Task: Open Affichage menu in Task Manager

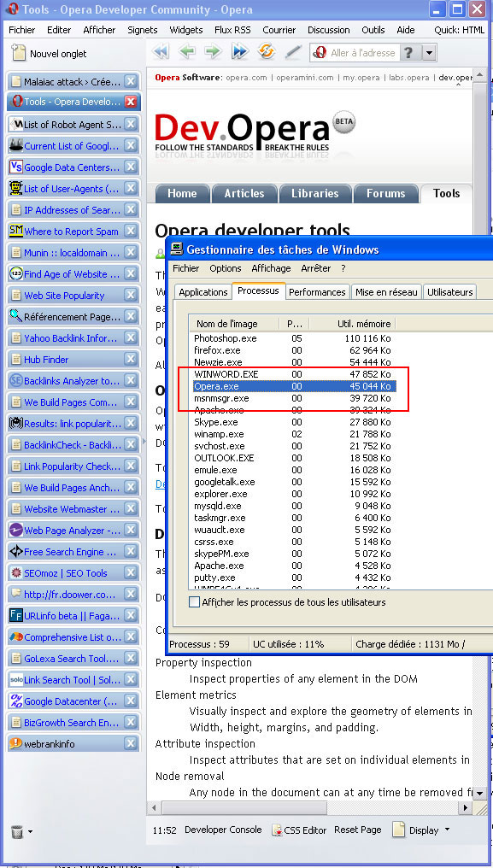Action: (271, 268)
